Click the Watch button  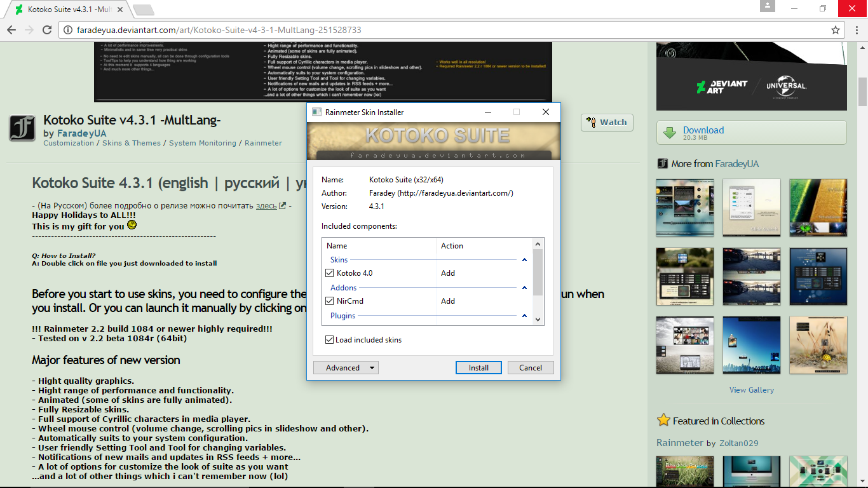pos(607,123)
